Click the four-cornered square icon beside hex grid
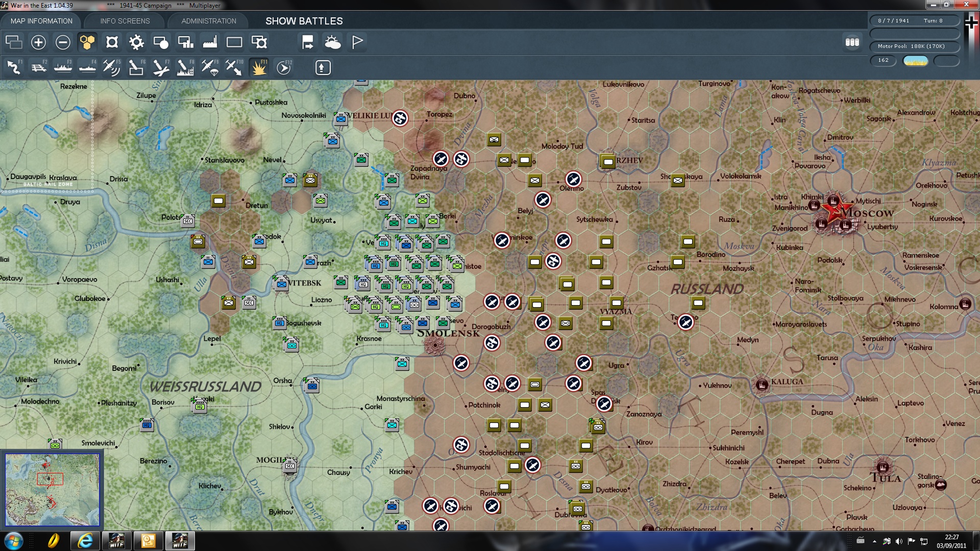The height and width of the screenshot is (551, 980). 112,42
